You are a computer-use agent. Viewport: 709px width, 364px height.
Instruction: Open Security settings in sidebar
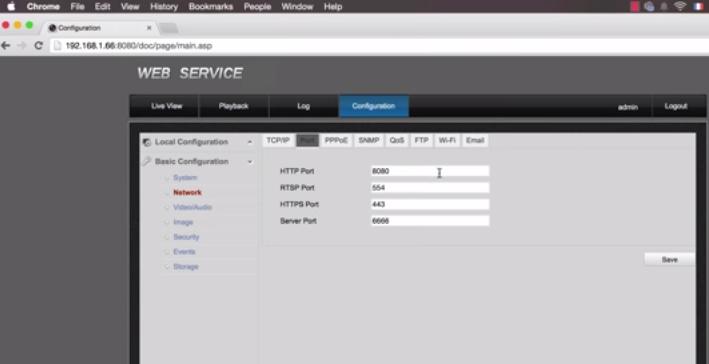[x=186, y=237]
